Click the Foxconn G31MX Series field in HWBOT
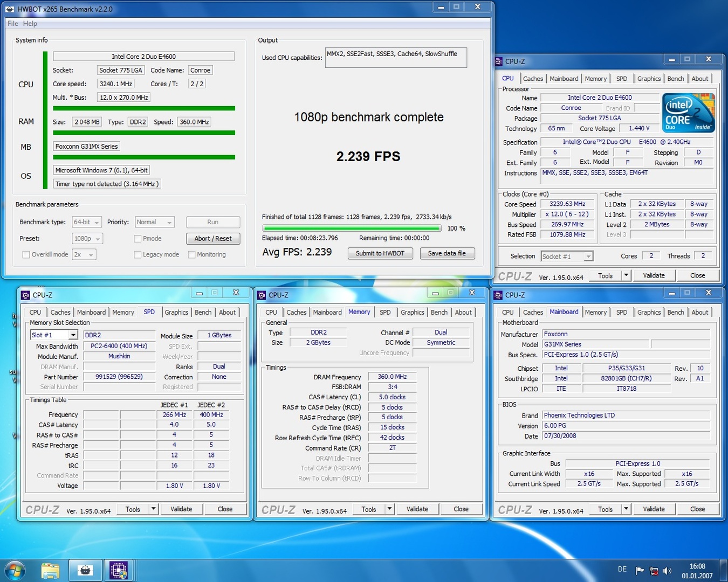This screenshot has width=728, height=582. [87, 147]
